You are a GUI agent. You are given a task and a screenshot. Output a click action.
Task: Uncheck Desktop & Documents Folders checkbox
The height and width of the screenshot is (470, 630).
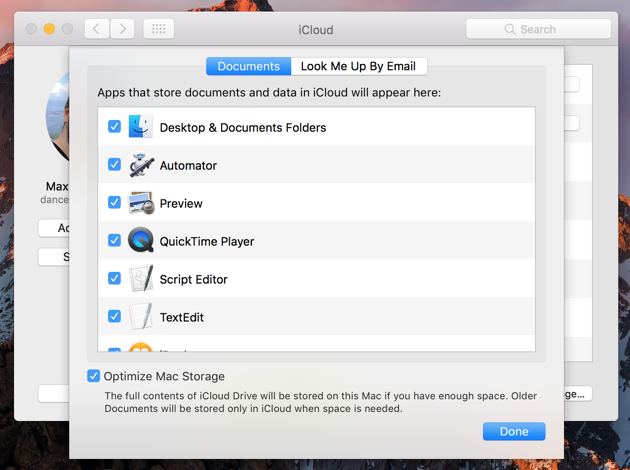click(115, 127)
